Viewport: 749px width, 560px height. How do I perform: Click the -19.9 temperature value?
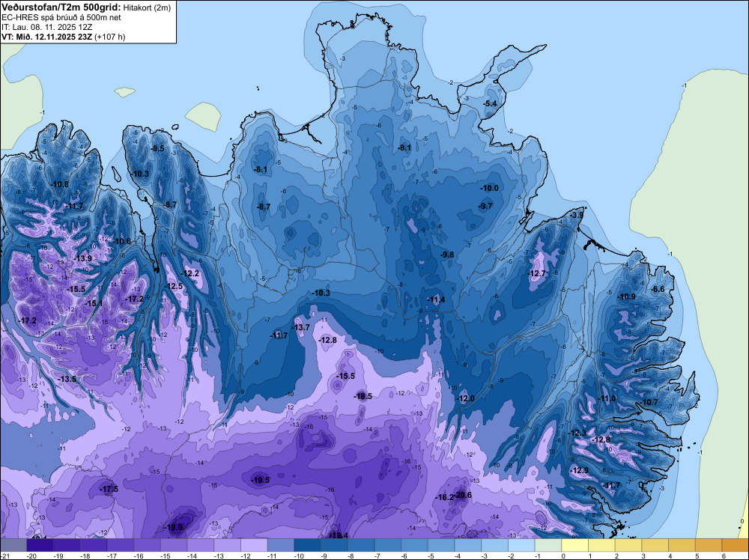tap(173, 527)
